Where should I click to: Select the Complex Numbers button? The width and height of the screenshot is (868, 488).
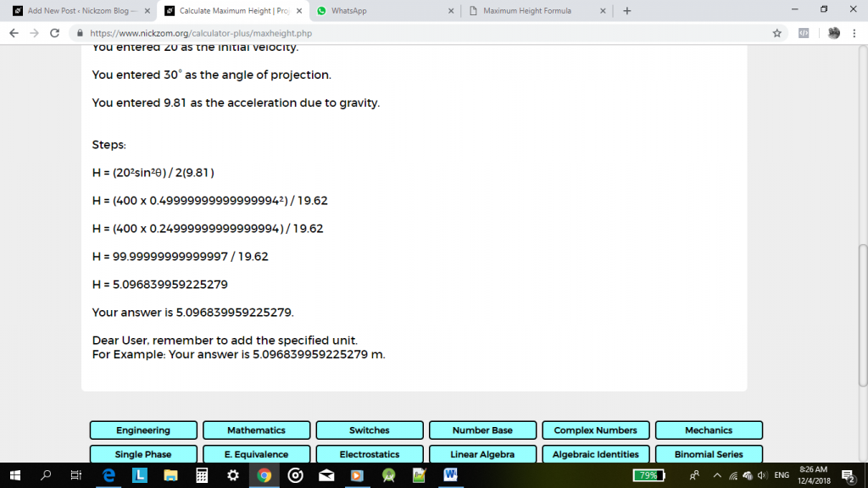pos(596,430)
